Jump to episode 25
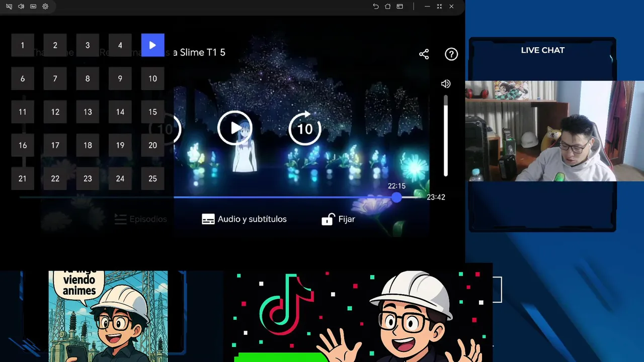The height and width of the screenshot is (362, 644). point(152,178)
